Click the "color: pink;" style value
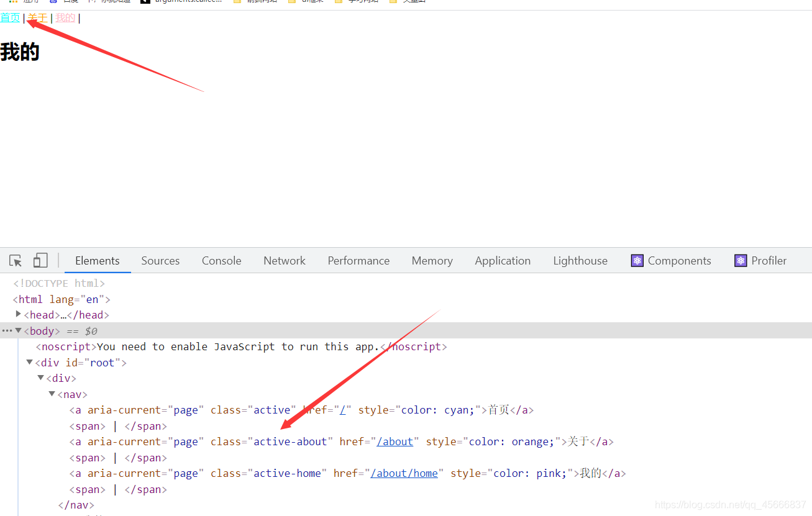Image resolution: width=812 pixels, height=516 pixels. pyautogui.click(x=530, y=473)
